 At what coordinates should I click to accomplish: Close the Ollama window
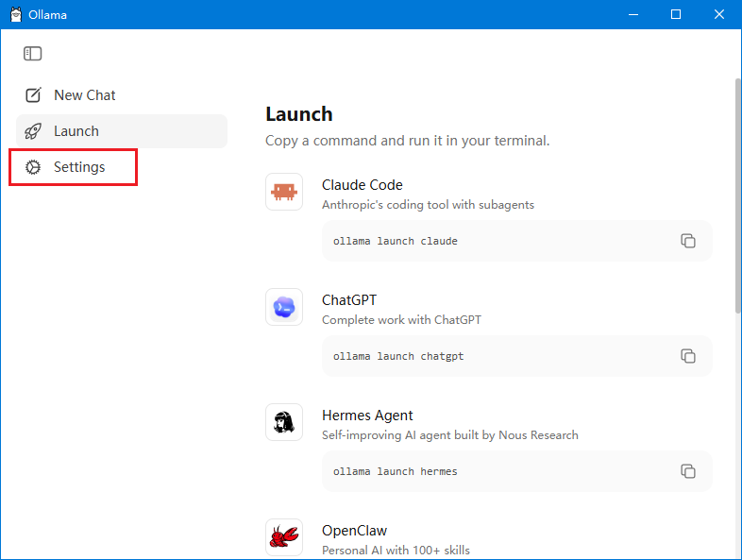(x=718, y=15)
